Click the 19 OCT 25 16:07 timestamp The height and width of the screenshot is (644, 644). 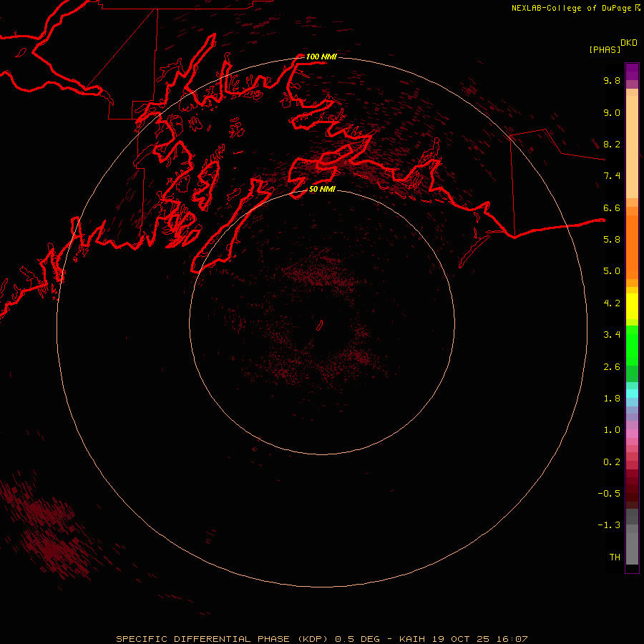click(479, 639)
